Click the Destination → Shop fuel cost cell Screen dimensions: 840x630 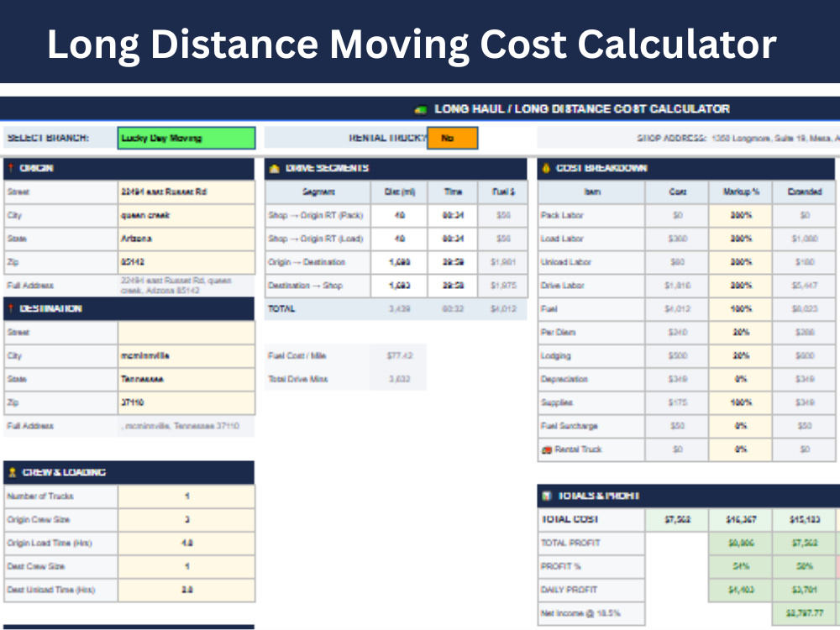(x=503, y=286)
